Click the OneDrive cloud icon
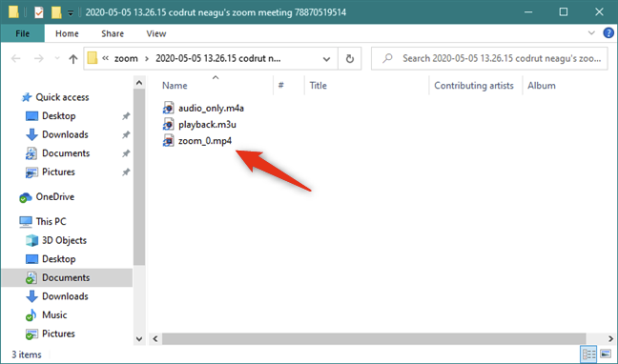This screenshot has width=618, height=364. coord(26,197)
